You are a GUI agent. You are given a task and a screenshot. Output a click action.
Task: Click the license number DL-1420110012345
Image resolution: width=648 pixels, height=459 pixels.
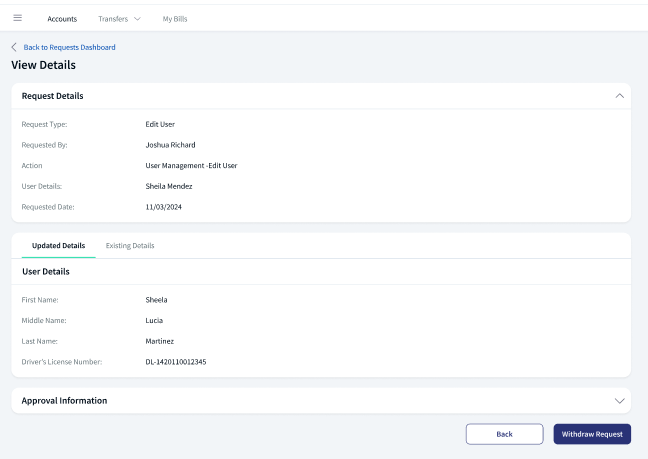[x=176, y=362]
